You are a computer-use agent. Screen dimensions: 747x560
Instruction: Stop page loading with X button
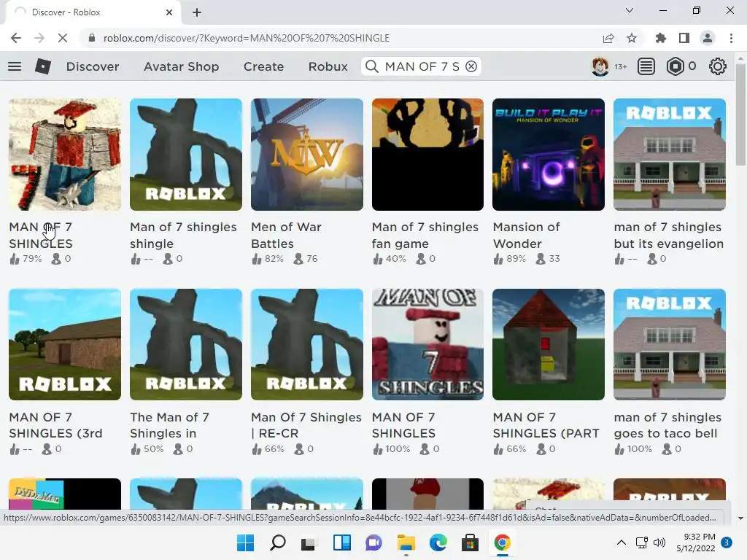tap(63, 38)
